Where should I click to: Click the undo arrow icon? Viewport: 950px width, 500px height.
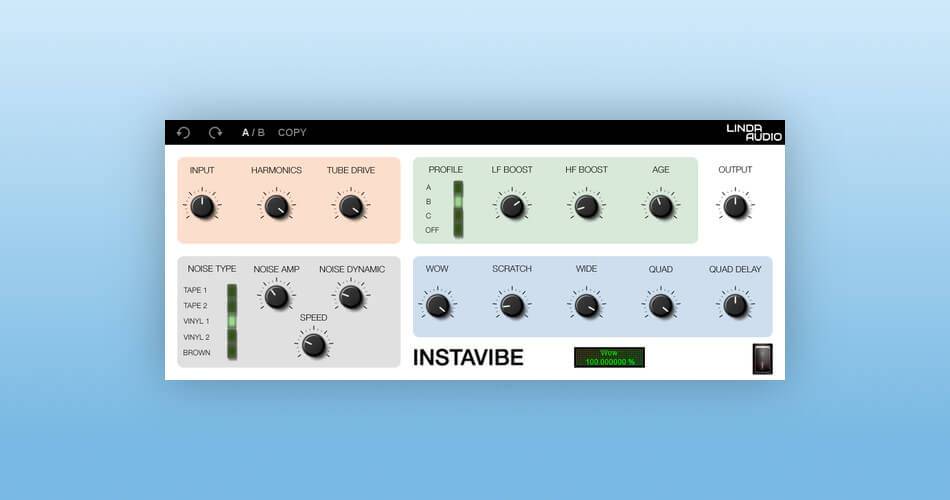coord(184,133)
